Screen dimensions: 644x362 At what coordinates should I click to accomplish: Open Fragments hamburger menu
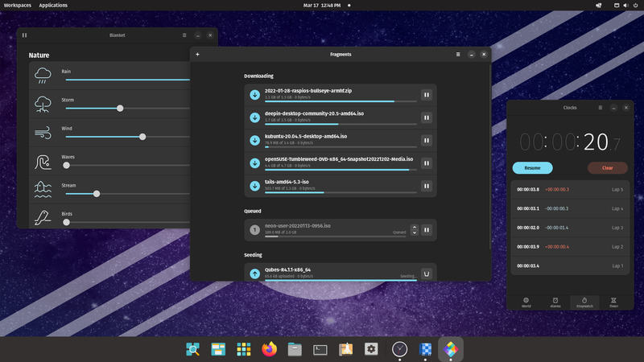458,54
